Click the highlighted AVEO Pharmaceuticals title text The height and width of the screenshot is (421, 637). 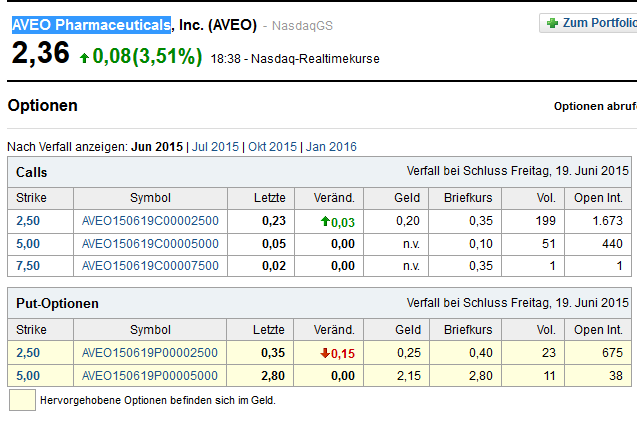[91, 24]
